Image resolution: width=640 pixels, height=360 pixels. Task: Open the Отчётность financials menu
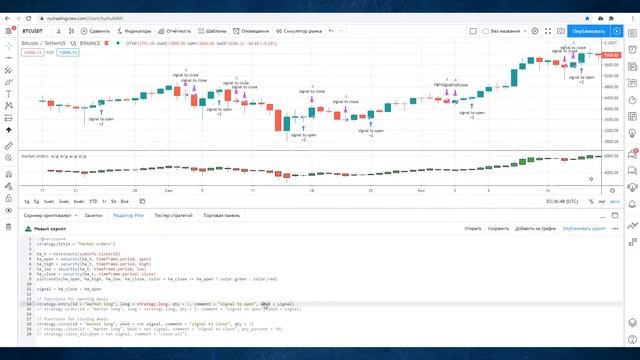175,31
